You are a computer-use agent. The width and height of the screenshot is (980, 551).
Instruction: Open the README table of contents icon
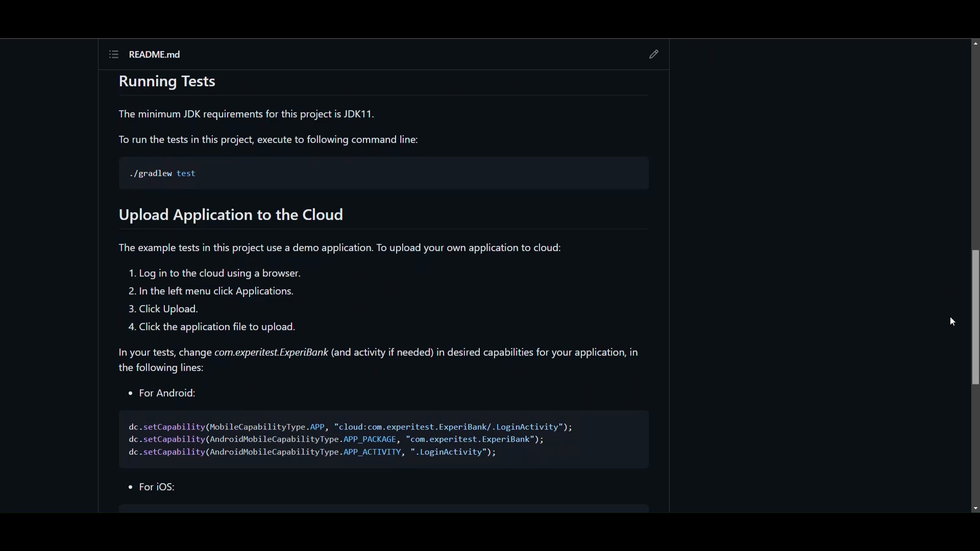(x=114, y=55)
